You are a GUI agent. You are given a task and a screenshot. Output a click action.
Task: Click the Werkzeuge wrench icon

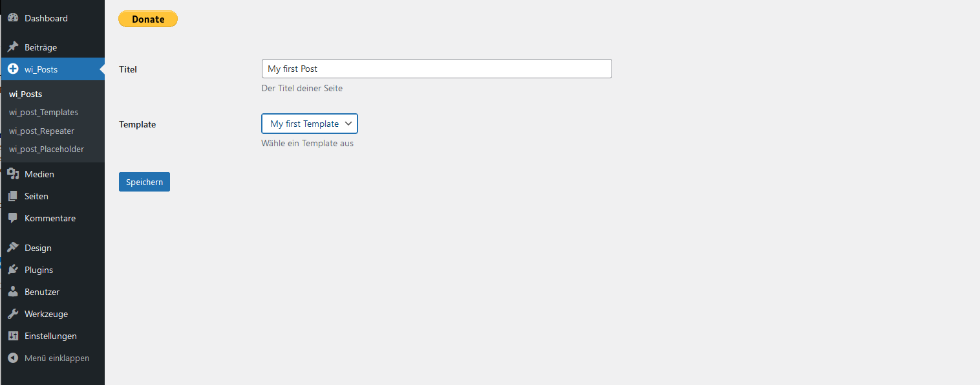point(13,314)
